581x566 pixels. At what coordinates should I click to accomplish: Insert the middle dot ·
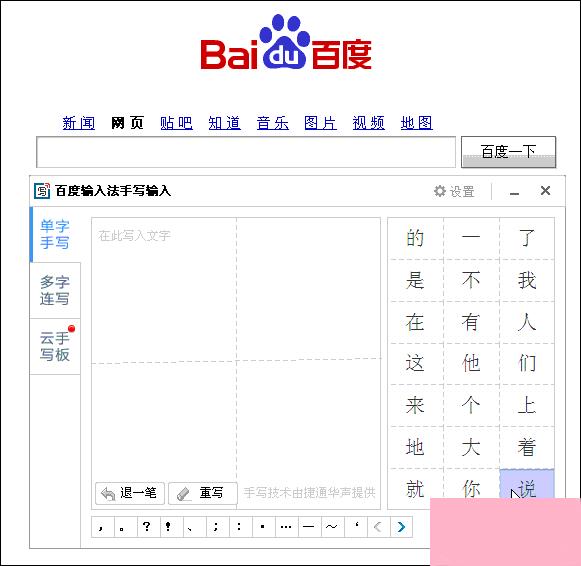[x=264, y=526]
